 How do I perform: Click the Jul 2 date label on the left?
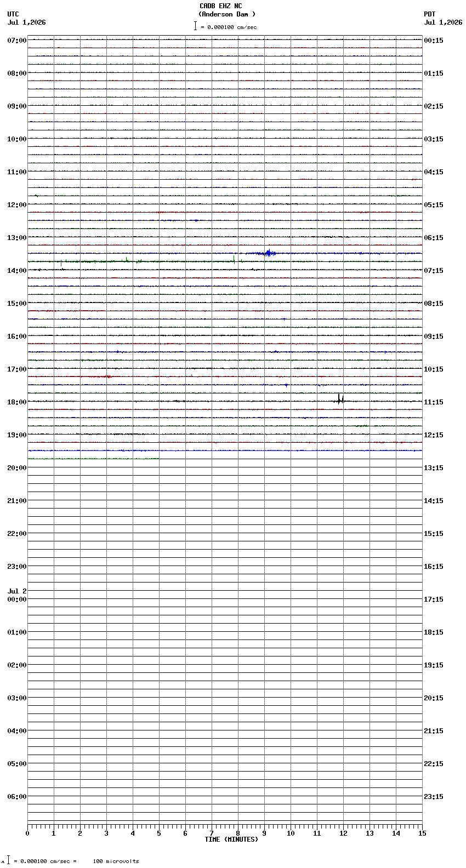point(17,591)
